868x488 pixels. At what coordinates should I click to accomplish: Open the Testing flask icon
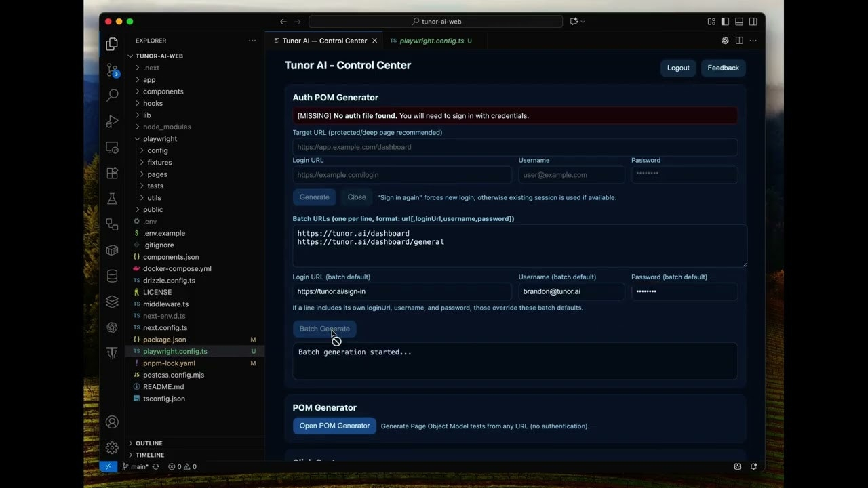tap(113, 199)
